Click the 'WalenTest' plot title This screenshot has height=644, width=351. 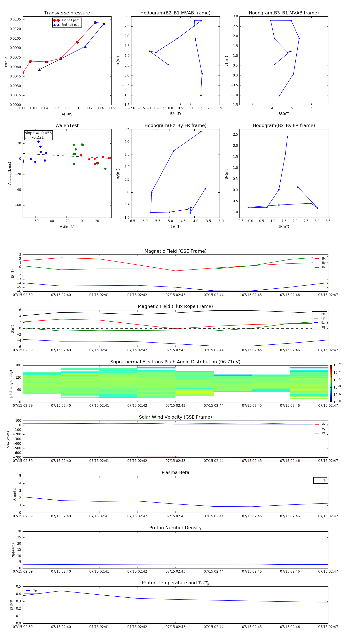(x=67, y=125)
